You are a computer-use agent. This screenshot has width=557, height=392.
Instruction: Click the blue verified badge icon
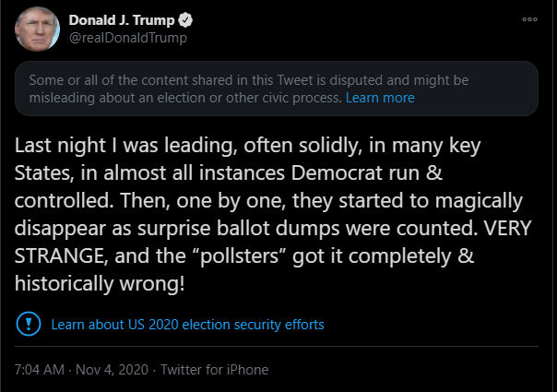point(185,20)
